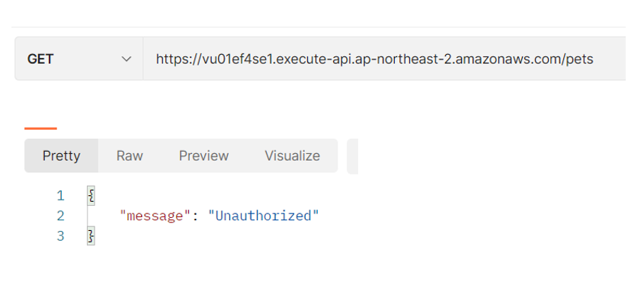Open the Preview response tab
The image size is (644, 282).
(x=203, y=155)
